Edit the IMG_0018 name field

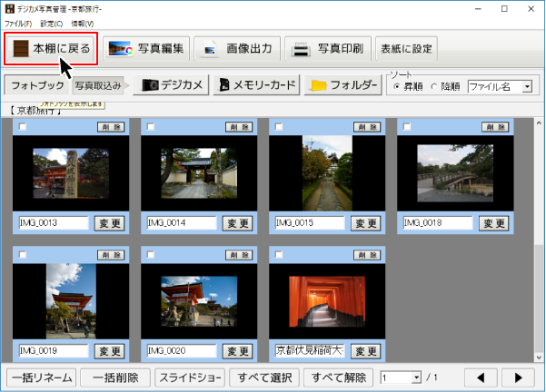click(x=438, y=223)
